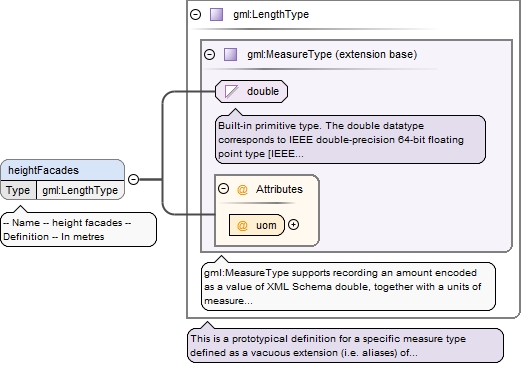The image size is (522, 366).
Task: Expand the uom attribute details
Action: 293,225
